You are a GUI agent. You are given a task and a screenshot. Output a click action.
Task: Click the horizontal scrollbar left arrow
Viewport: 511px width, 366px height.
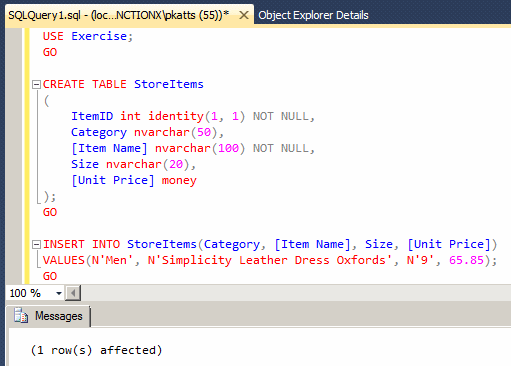(x=73, y=293)
